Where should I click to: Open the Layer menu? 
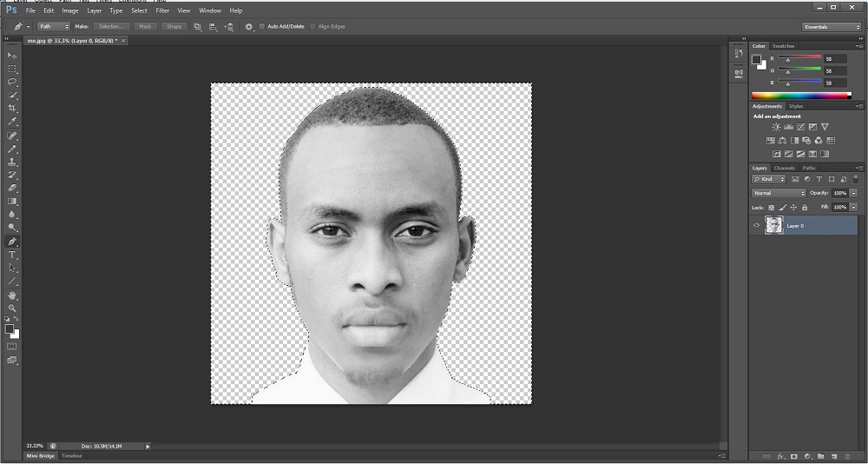[94, 10]
